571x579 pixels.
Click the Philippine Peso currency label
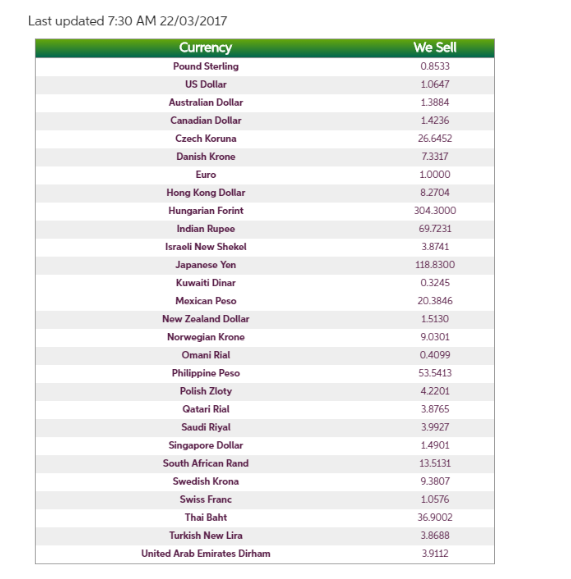click(206, 373)
